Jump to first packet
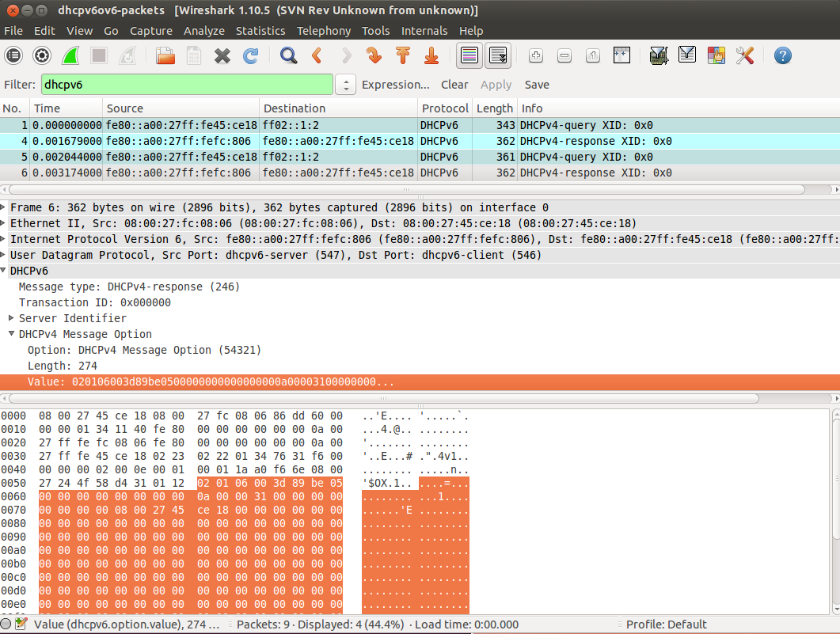Image resolution: width=840 pixels, height=634 pixels. (x=403, y=55)
